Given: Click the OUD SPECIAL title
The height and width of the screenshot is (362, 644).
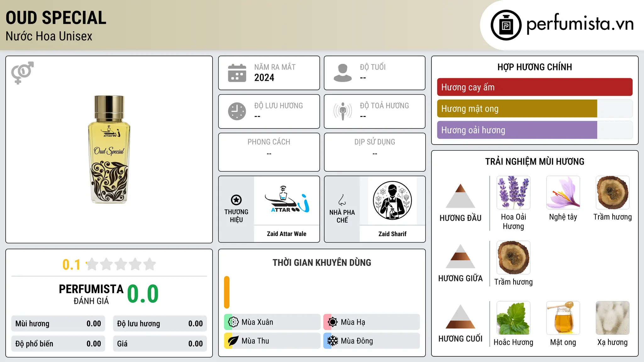Looking at the screenshot, I should click(56, 18).
